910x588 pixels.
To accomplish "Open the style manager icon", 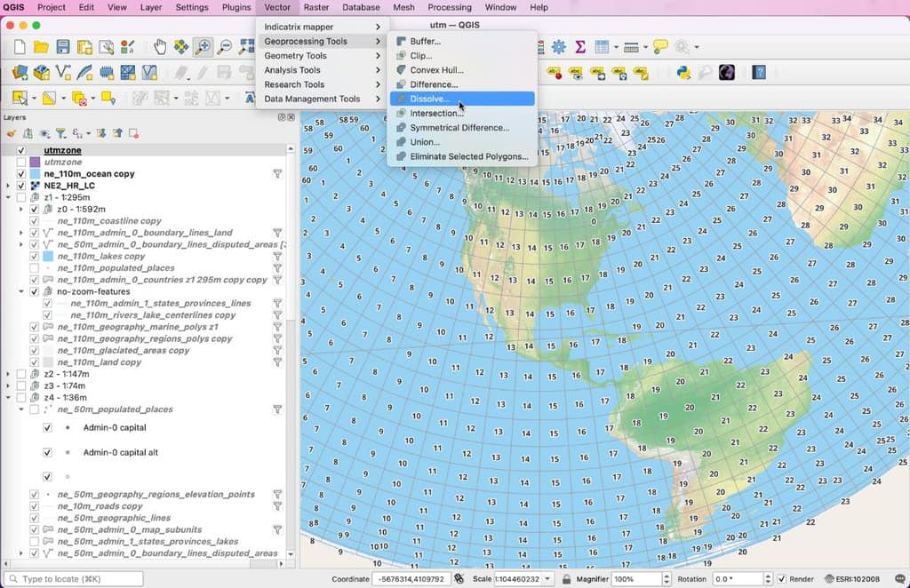I will [x=128, y=47].
